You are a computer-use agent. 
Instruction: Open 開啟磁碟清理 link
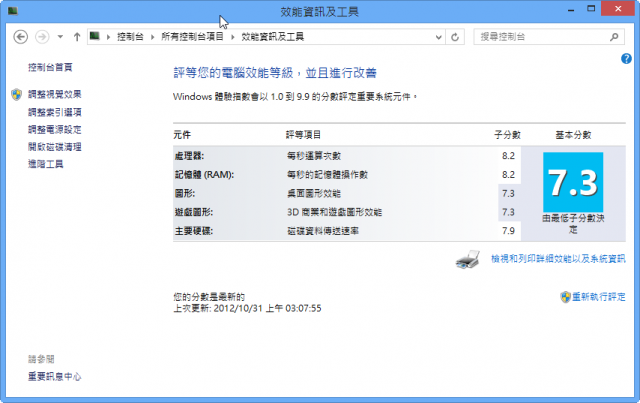click(x=55, y=147)
